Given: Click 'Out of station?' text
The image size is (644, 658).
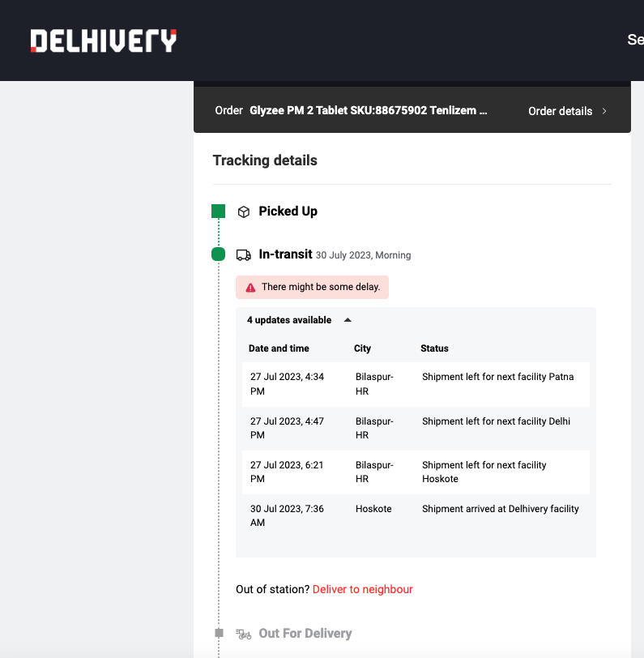Looking at the screenshot, I should [x=273, y=589].
